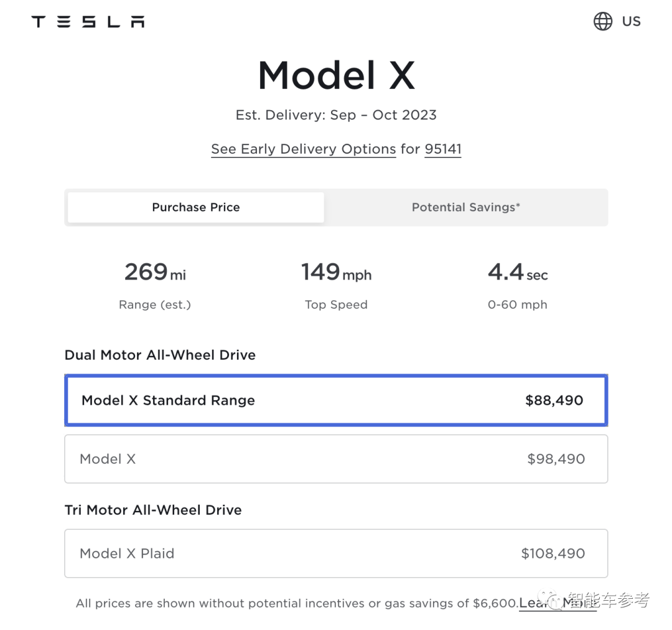The height and width of the screenshot is (630, 672).
Task: Click the 269 mi range figure
Action: [155, 273]
